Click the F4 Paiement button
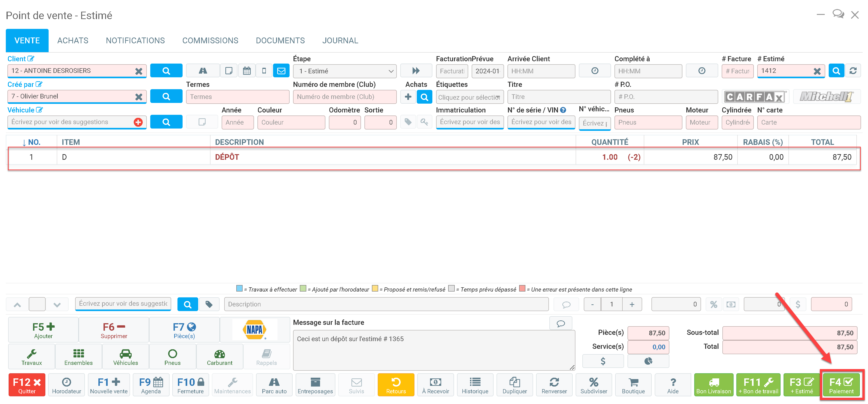This screenshot has width=868, height=404. tap(841, 385)
